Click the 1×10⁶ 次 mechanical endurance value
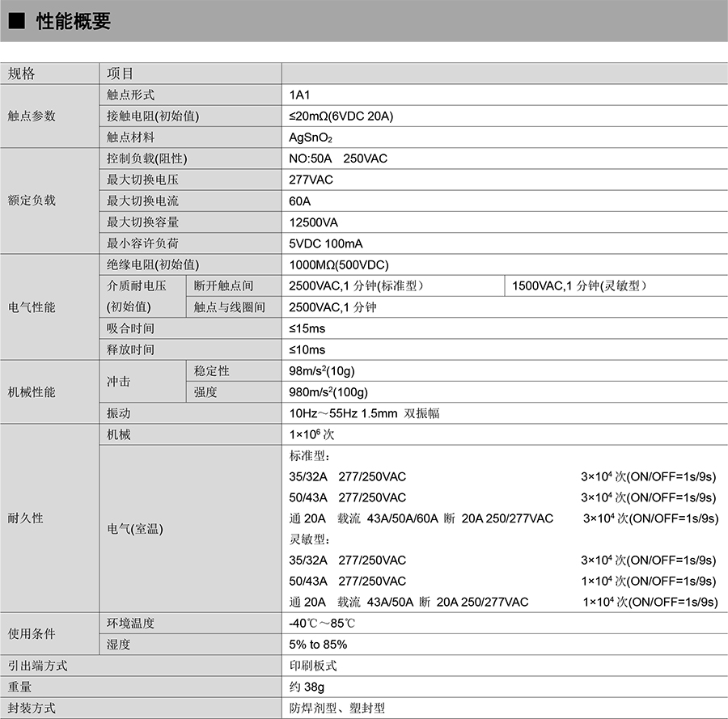The height and width of the screenshot is (719, 728). coord(311,434)
